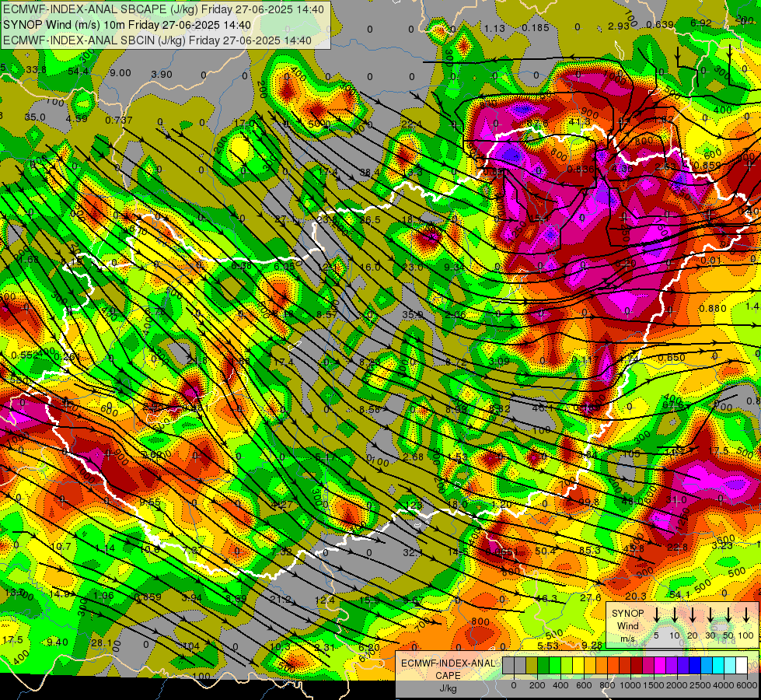Click the 0.552 value on the map
The height and width of the screenshot is (700, 761).
click(24, 355)
